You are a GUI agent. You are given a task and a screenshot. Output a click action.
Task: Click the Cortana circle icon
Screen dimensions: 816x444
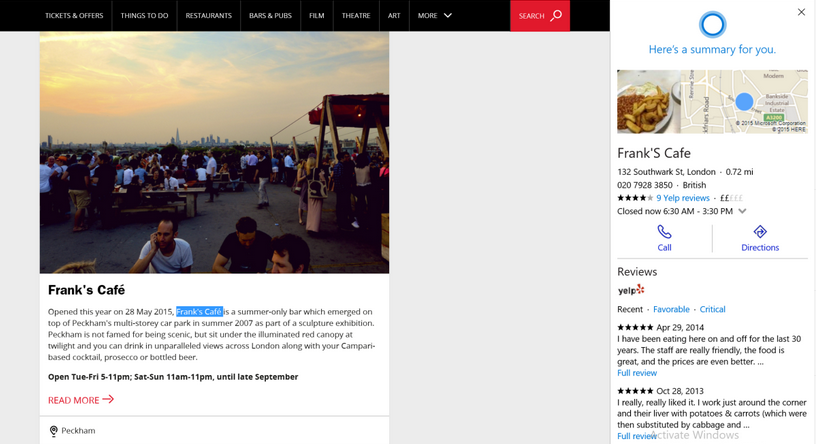click(x=711, y=24)
